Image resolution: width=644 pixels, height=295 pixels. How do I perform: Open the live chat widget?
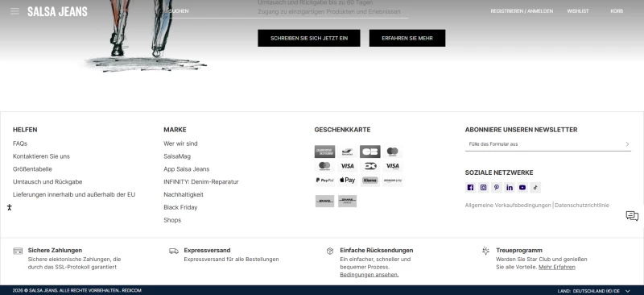click(632, 216)
